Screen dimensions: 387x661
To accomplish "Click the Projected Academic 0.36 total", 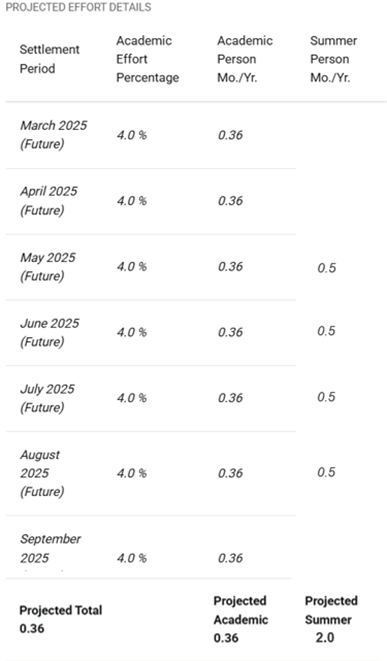I will pos(241,619).
